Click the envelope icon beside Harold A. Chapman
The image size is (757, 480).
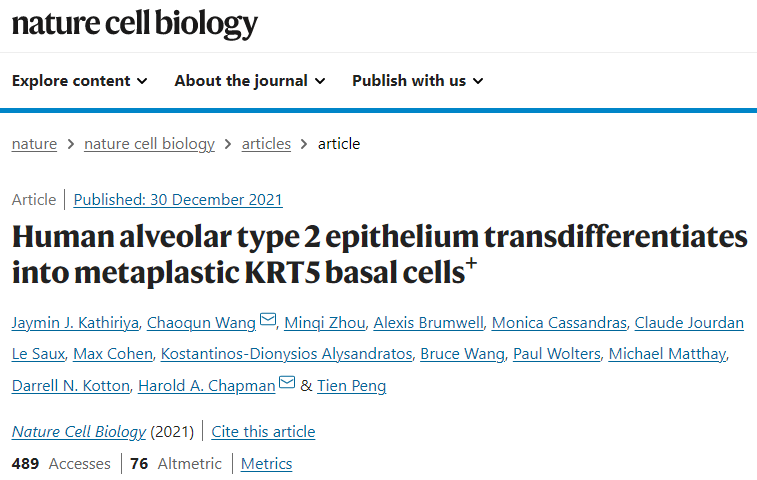point(287,384)
